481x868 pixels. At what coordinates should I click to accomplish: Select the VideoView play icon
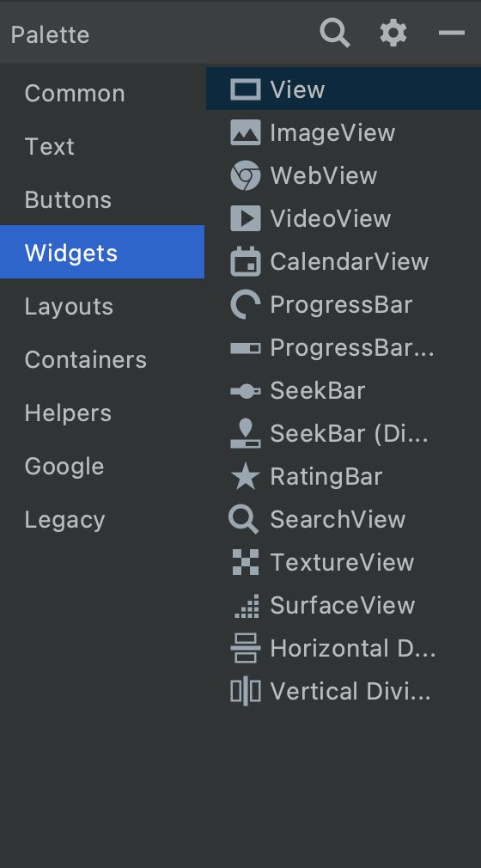(x=245, y=218)
